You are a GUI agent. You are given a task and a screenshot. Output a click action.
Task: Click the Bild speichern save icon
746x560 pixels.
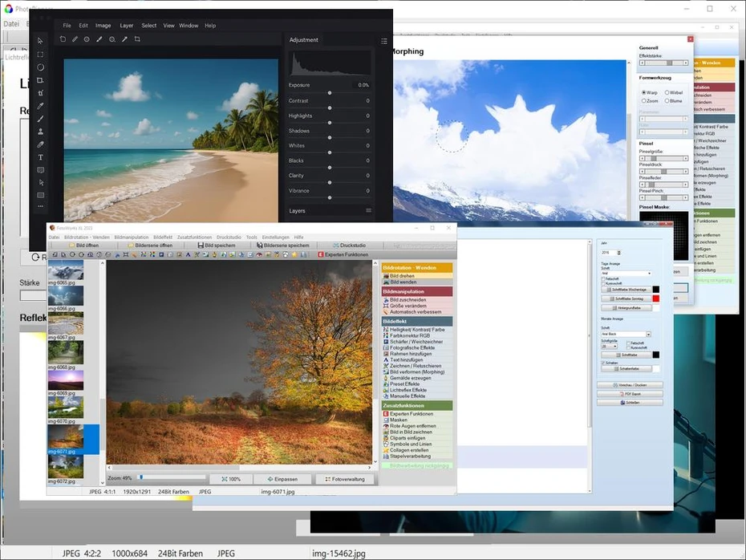[x=200, y=246]
